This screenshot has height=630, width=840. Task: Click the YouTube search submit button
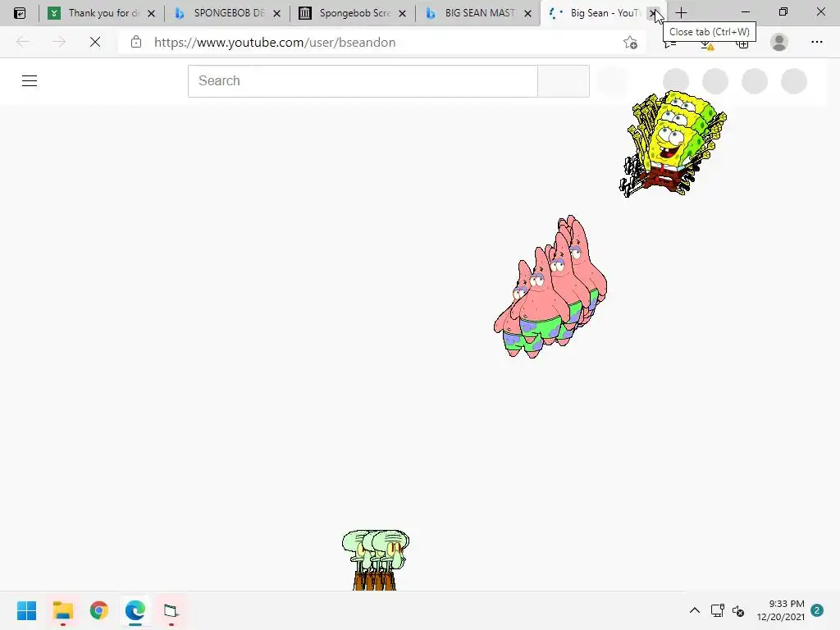coord(564,81)
